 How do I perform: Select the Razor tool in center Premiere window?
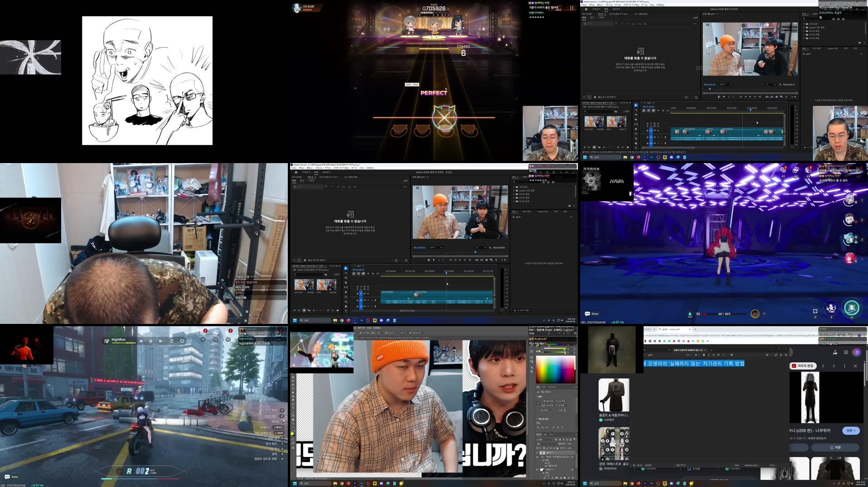(x=346, y=283)
